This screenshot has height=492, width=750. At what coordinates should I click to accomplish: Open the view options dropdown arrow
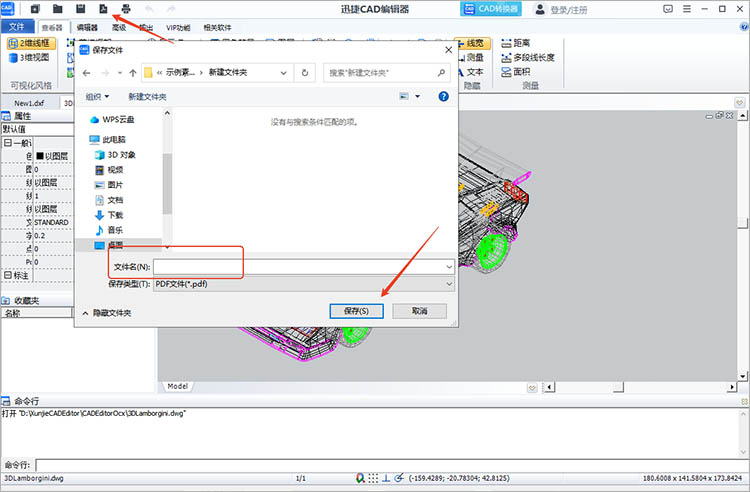pos(417,97)
